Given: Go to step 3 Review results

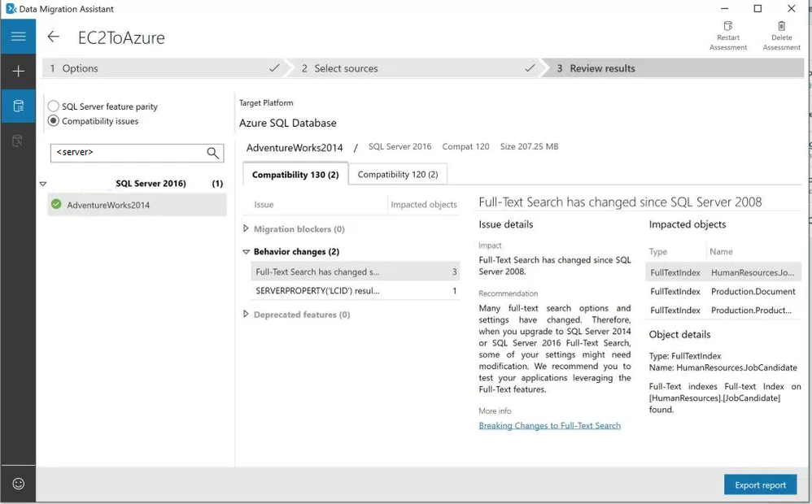Looking at the screenshot, I should [675, 68].
